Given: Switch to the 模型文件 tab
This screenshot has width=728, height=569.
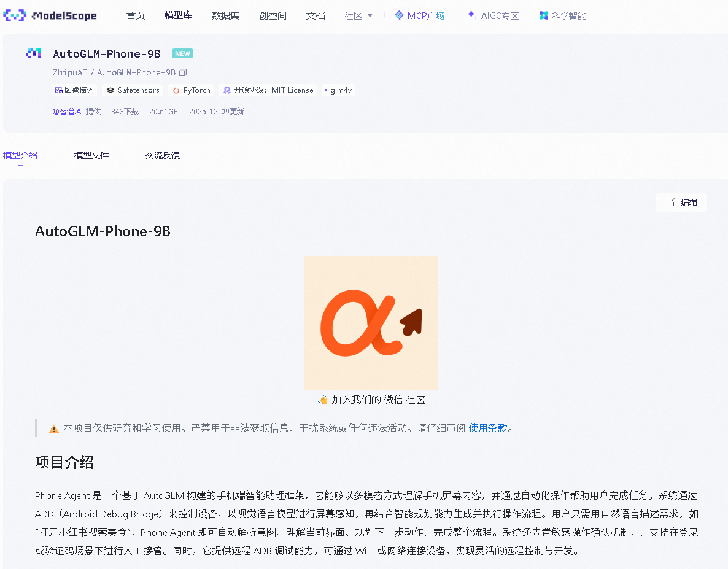Looking at the screenshot, I should click(x=91, y=155).
